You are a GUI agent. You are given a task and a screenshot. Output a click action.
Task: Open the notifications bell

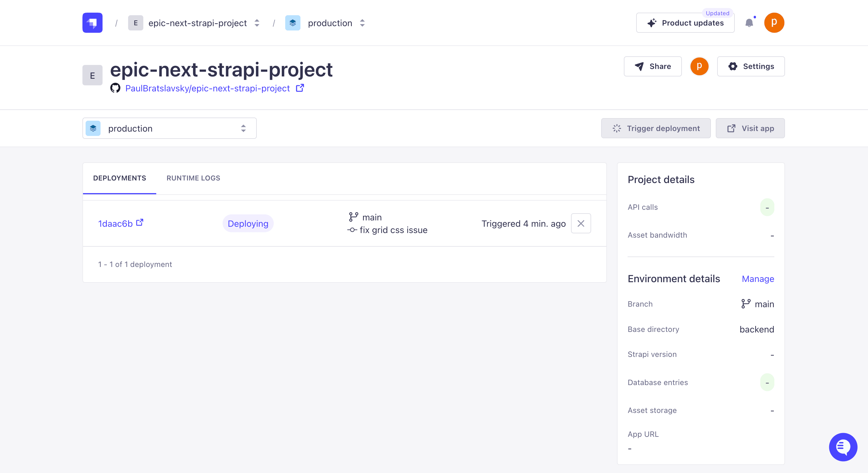click(749, 23)
